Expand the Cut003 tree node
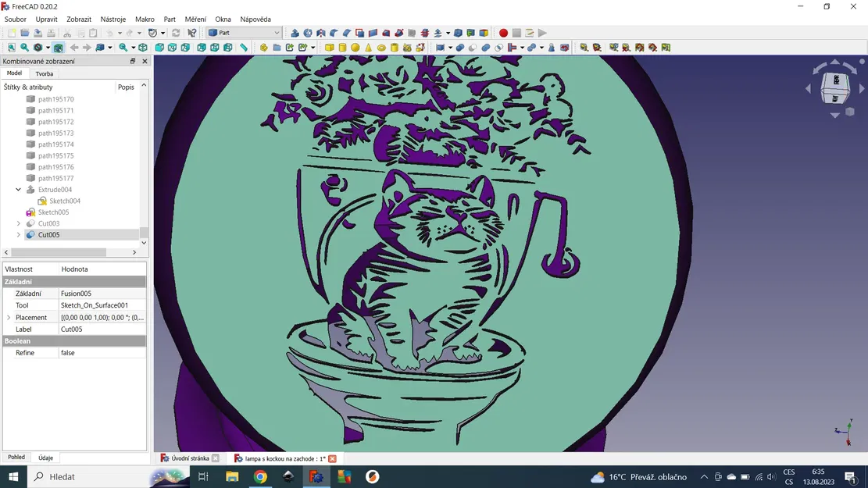The height and width of the screenshot is (488, 868). (x=18, y=223)
